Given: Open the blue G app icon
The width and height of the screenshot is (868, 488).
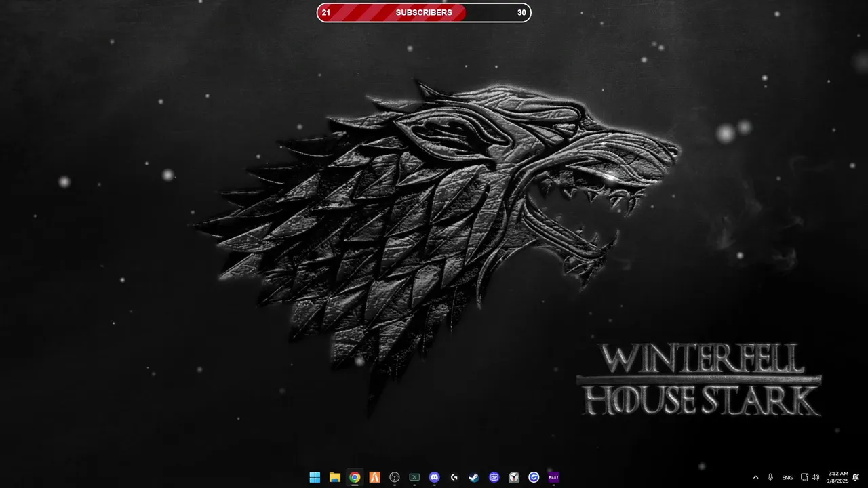Looking at the screenshot, I should pos(534,477).
